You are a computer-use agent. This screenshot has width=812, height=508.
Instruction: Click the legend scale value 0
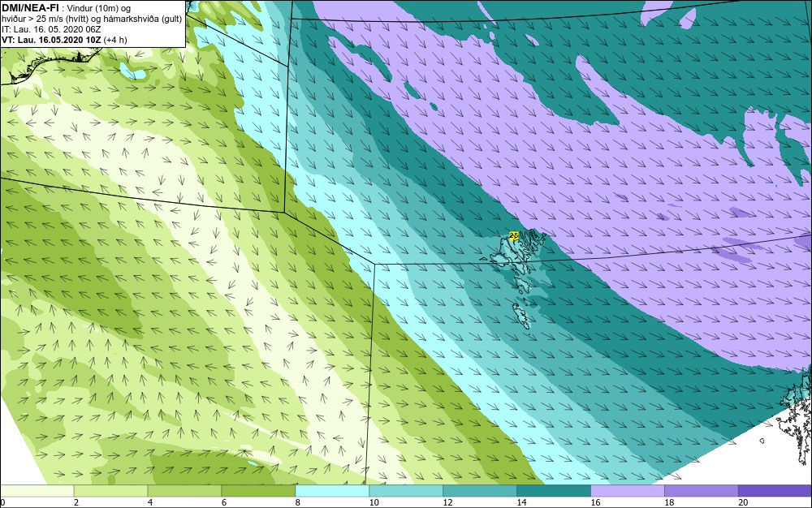click(x=2, y=502)
